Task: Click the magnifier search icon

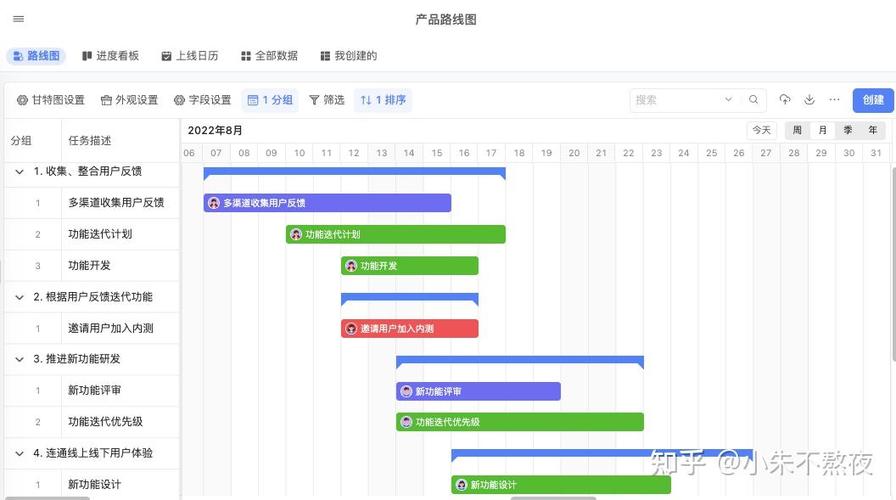Action: click(754, 99)
